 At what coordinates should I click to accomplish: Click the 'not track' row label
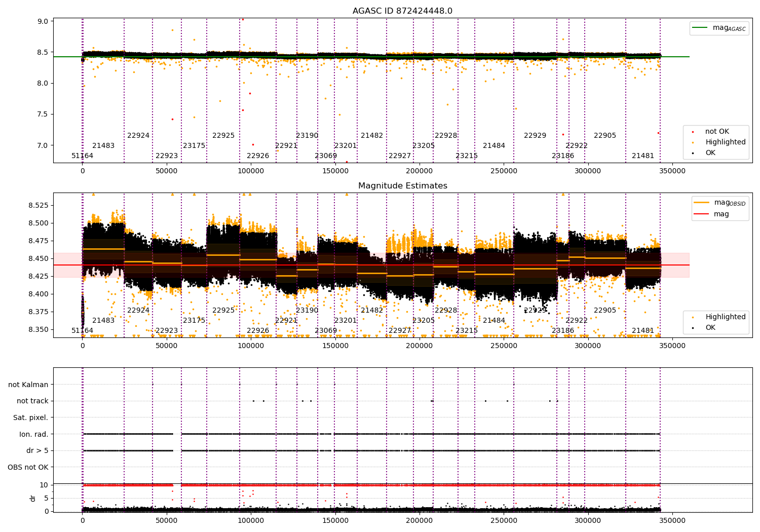tap(32, 401)
